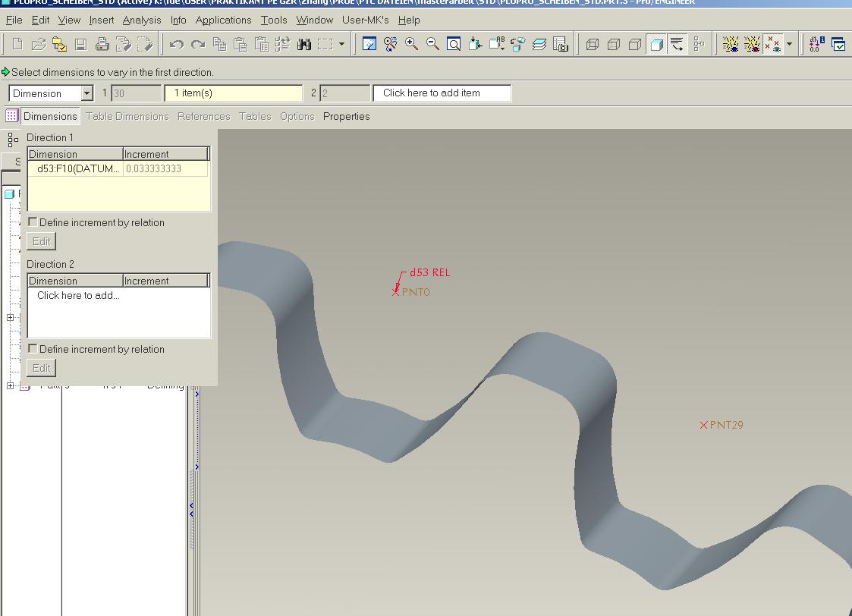Open the layers icon in toolbar

click(x=539, y=44)
